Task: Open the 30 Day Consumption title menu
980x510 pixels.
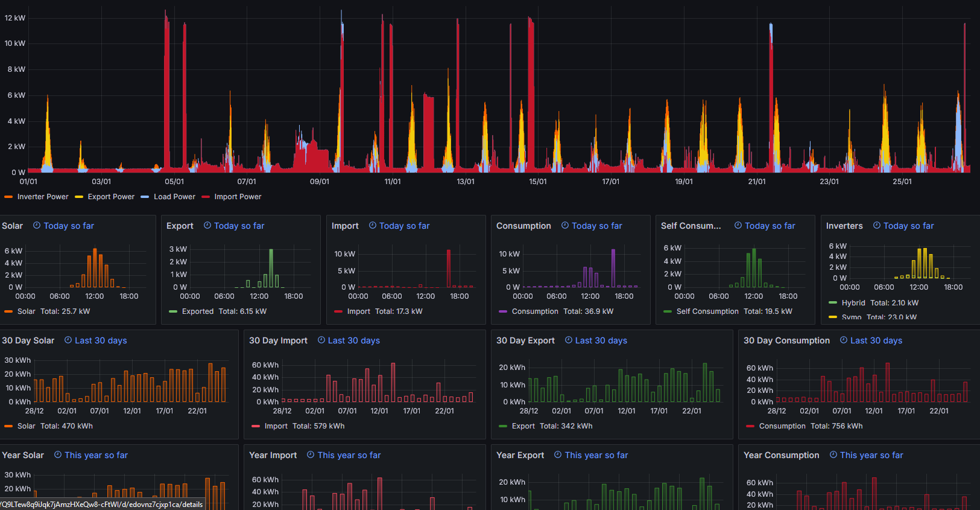Action: click(x=786, y=340)
